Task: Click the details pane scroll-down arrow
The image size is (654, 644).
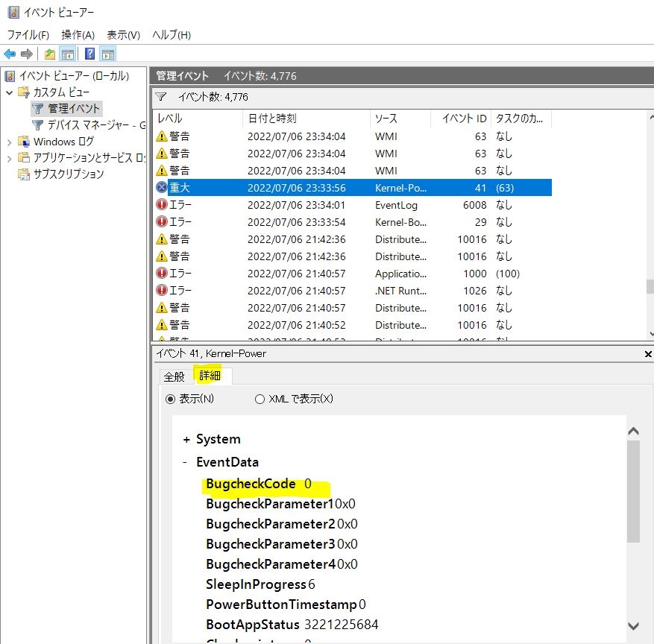Action: click(x=633, y=625)
